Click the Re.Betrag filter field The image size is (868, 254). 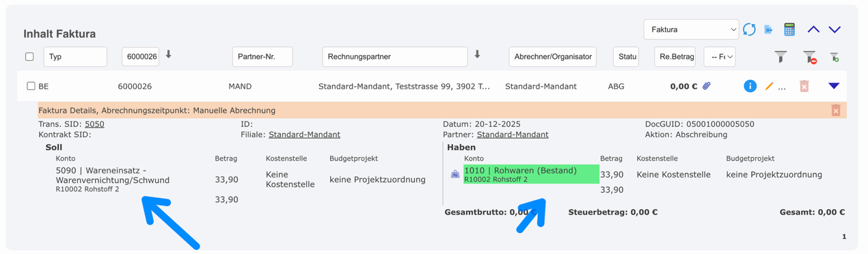tap(675, 57)
